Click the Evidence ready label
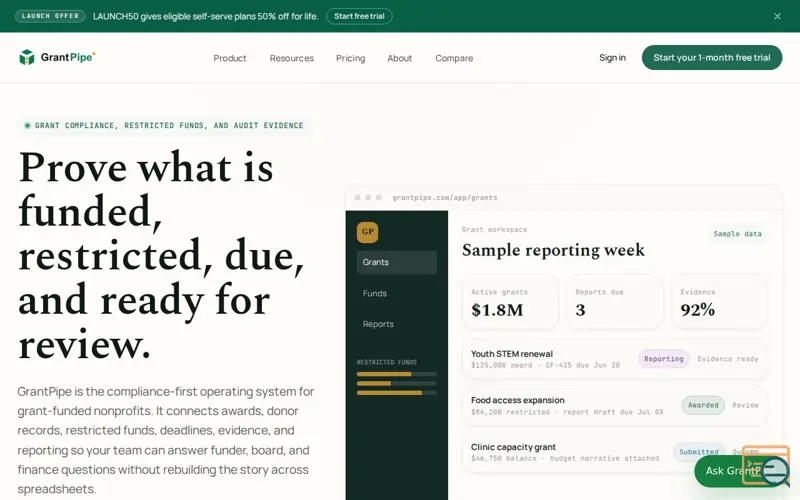Screen dimensions: 800x500 click(728, 359)
